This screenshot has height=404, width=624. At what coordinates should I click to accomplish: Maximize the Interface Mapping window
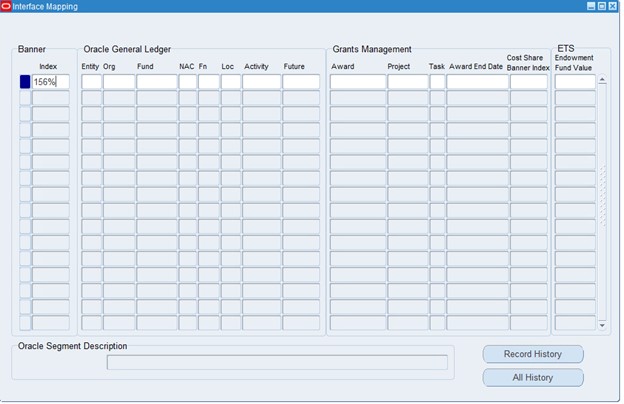coord(602,6)
